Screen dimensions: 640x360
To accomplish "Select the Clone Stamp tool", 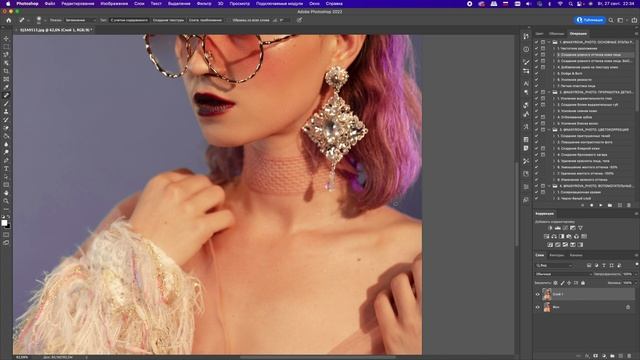I will 6,112.
